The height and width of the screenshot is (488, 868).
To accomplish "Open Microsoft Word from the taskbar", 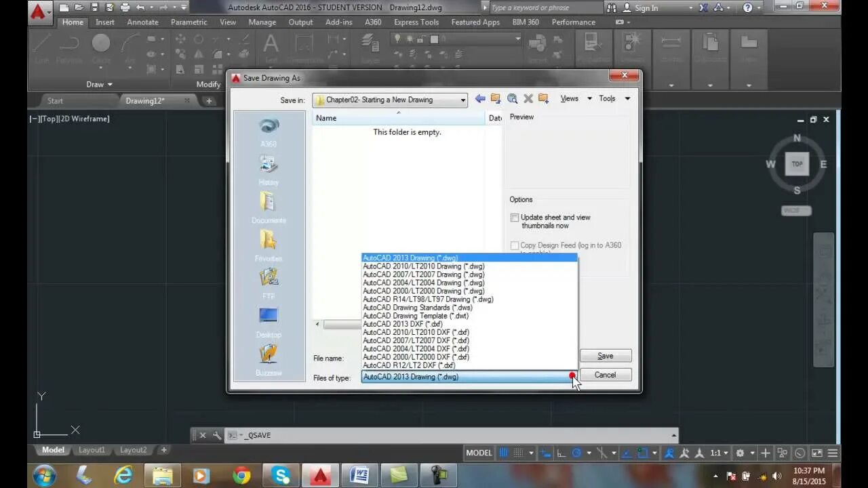I will click(359, 475).
